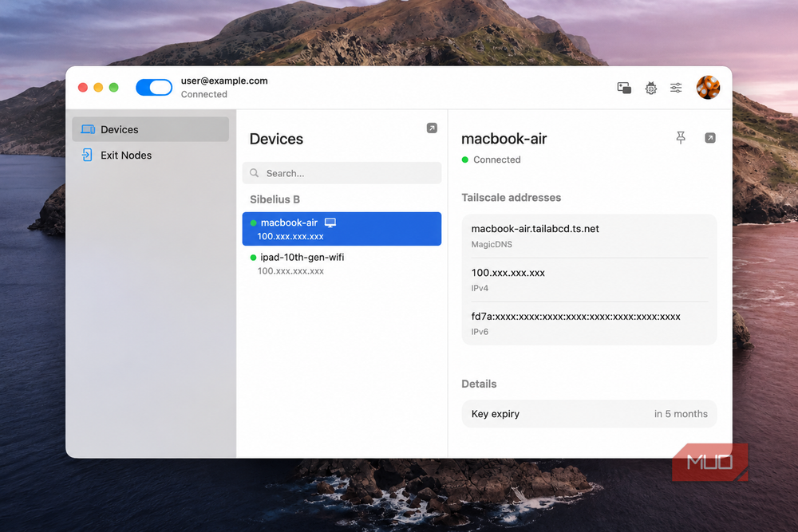Click the computer icon beside macbook-air
Screen dimensions: 798x532
point(330,223)
